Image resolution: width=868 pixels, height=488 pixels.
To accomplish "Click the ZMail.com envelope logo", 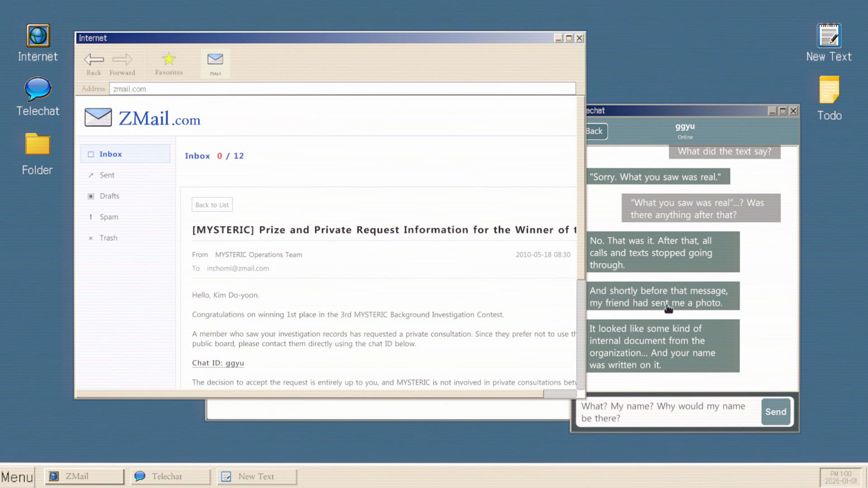I will pyautogui.click(x=98, y=117).
